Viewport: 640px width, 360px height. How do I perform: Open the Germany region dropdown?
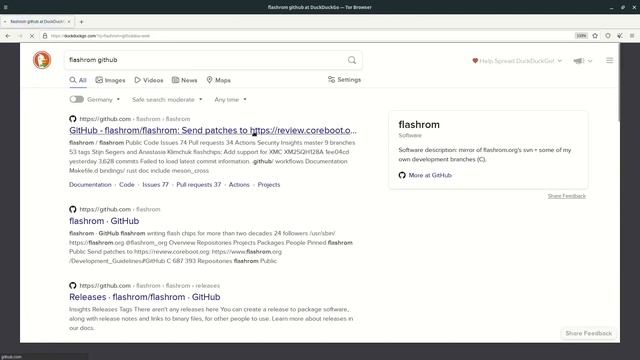click(x=104, y=100)
